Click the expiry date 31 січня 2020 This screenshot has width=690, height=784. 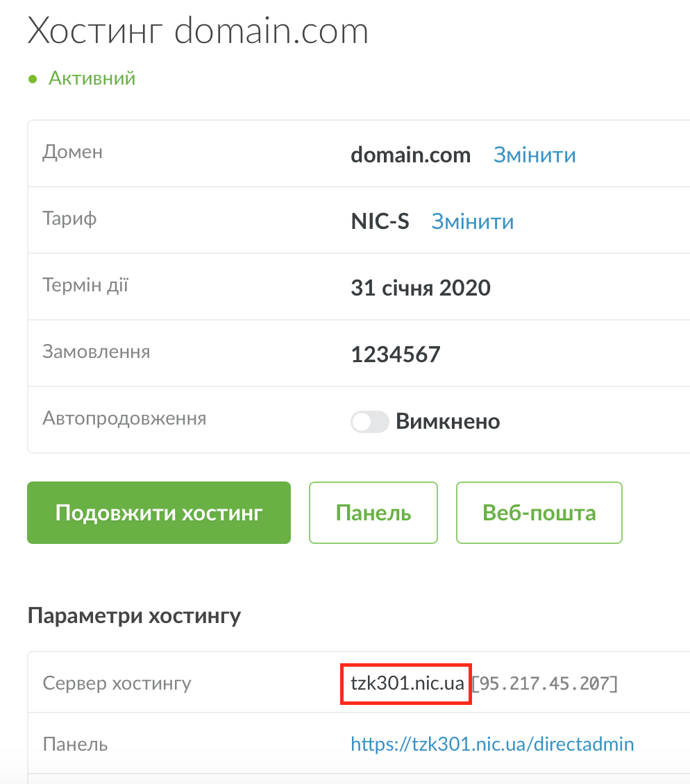421,288
